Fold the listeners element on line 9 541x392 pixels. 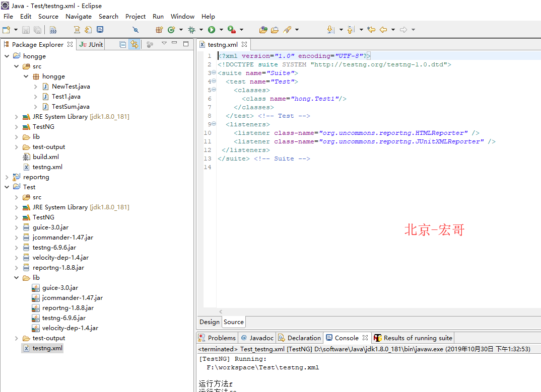[214, 124]
